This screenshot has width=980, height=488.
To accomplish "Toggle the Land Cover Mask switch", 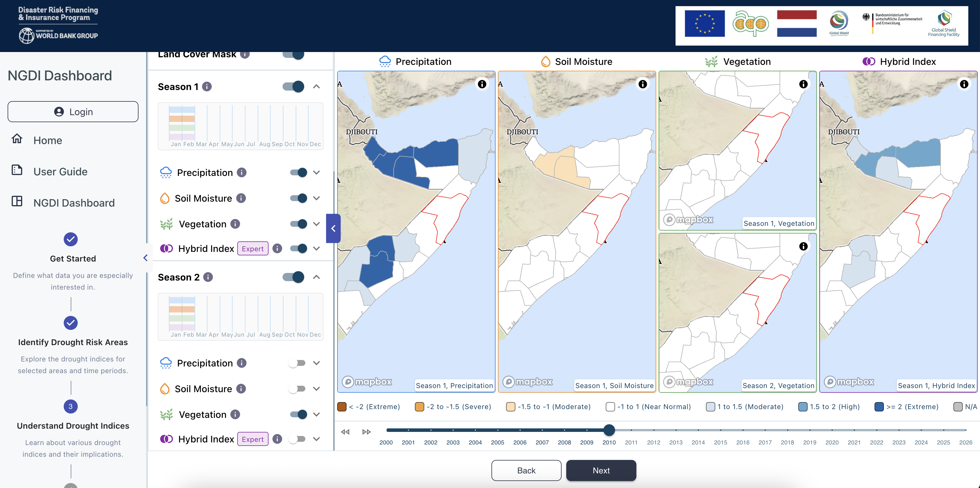I will point(293,54).
